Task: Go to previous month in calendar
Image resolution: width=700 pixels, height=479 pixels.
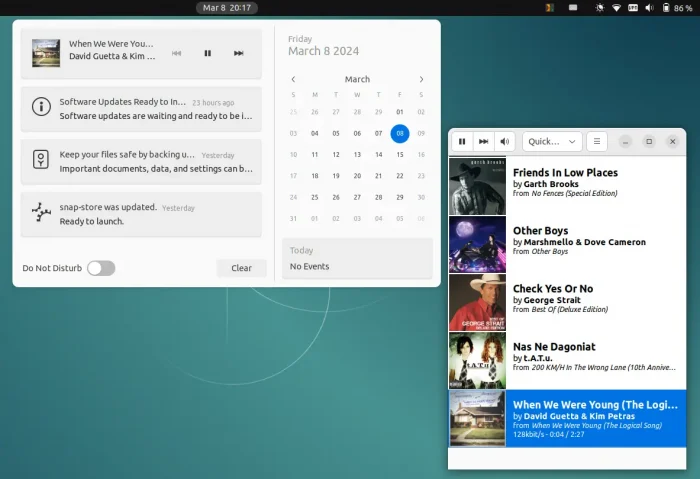Action: tap(293, 79)
